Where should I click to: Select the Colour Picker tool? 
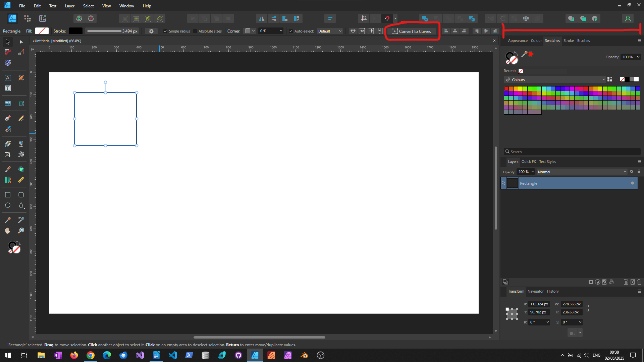[x=8, y=220]
